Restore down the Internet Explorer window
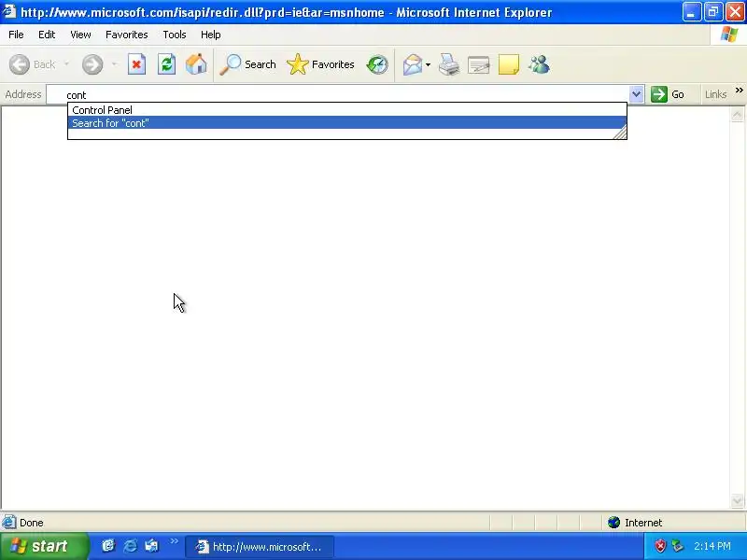747x560 pixels. [713, 12]
